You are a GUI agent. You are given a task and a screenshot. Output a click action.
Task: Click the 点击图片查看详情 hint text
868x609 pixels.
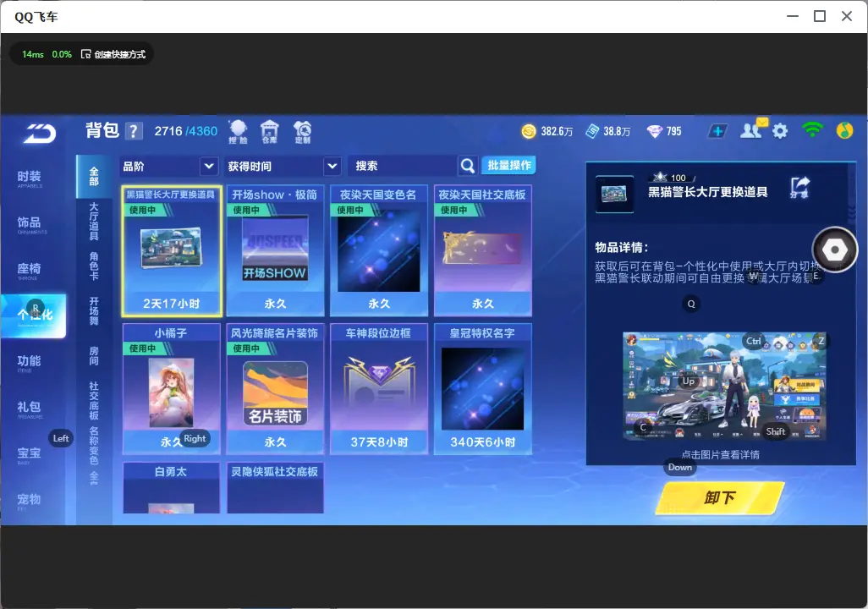point(720,454)
